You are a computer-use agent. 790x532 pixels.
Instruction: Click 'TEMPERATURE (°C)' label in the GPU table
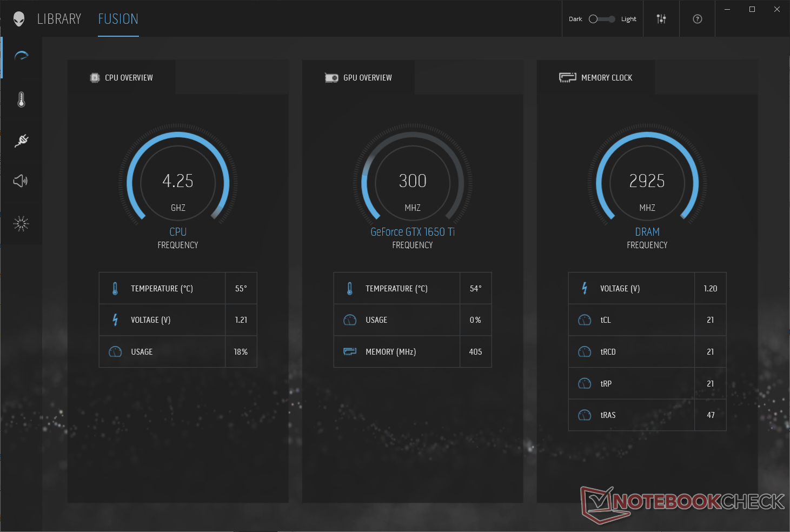[396, 289]
